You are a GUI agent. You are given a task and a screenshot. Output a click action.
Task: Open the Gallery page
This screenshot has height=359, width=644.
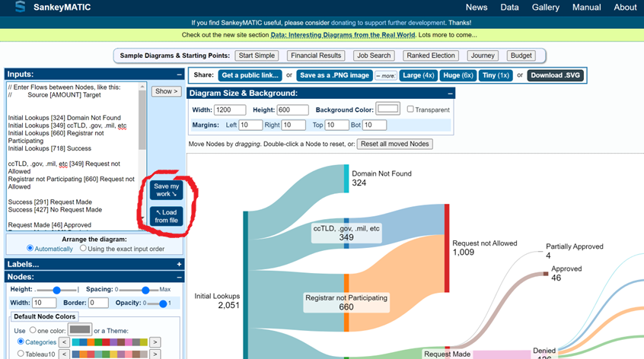coord(545,8)
